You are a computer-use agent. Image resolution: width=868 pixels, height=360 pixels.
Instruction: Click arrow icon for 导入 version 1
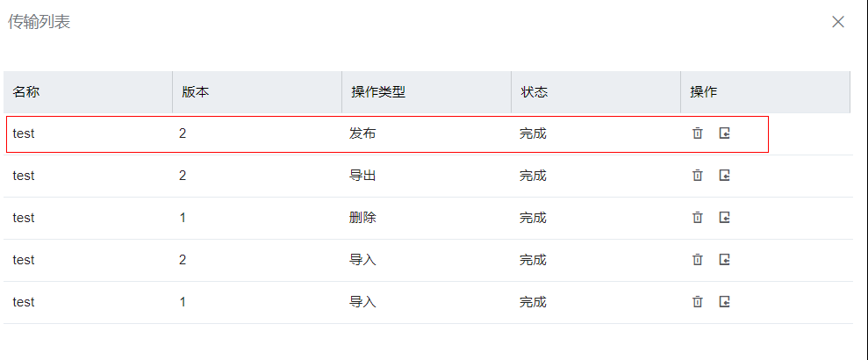point(725,302)
